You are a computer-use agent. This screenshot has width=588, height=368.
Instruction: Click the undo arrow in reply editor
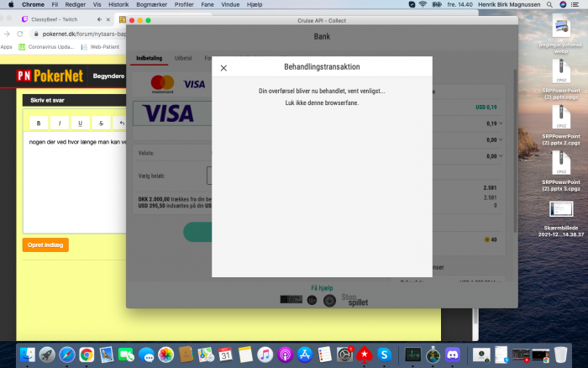[x=122, y=123]
